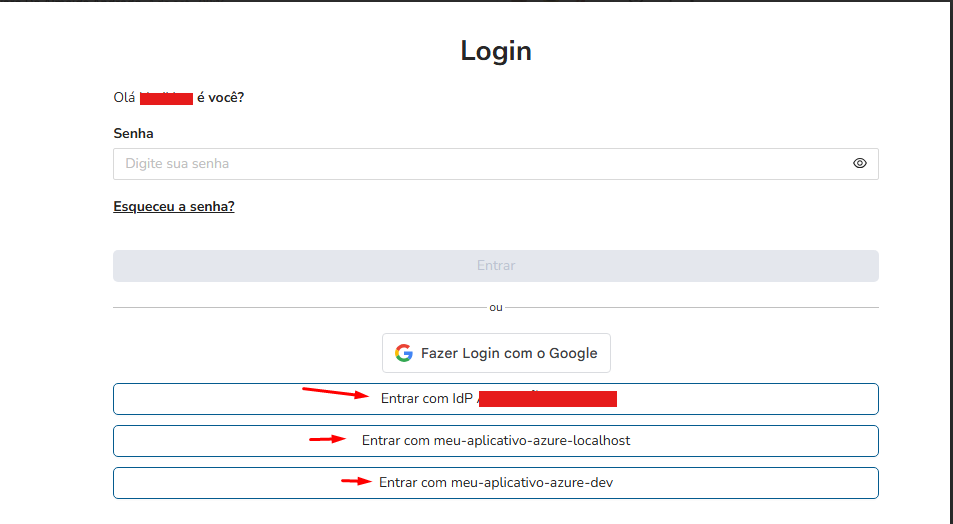Click the 'é você?' text

[221, 97]
